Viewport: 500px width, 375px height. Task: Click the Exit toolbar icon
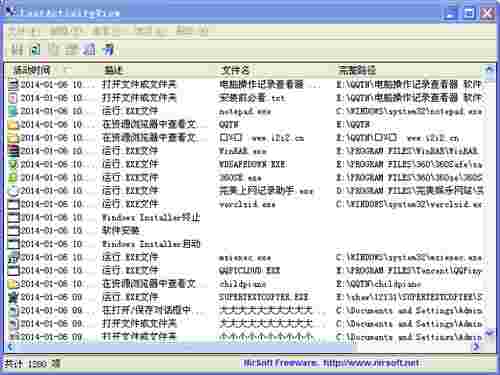(x=108, y=50)
